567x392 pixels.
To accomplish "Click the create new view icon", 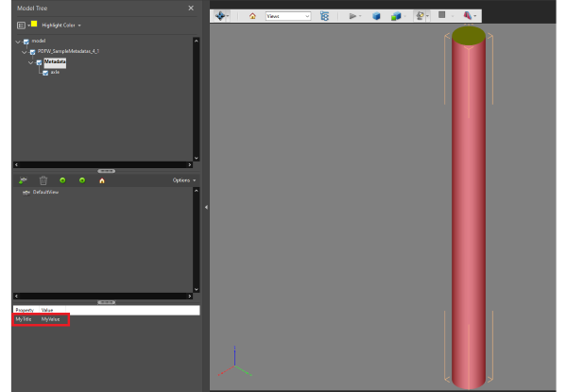I will [x=23, y=179].
